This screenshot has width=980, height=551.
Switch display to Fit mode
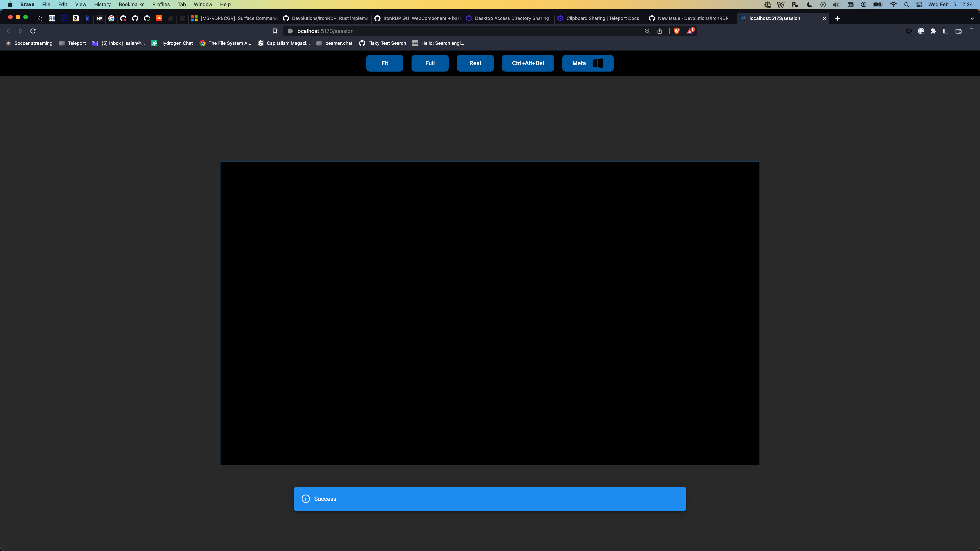[384, 63]
